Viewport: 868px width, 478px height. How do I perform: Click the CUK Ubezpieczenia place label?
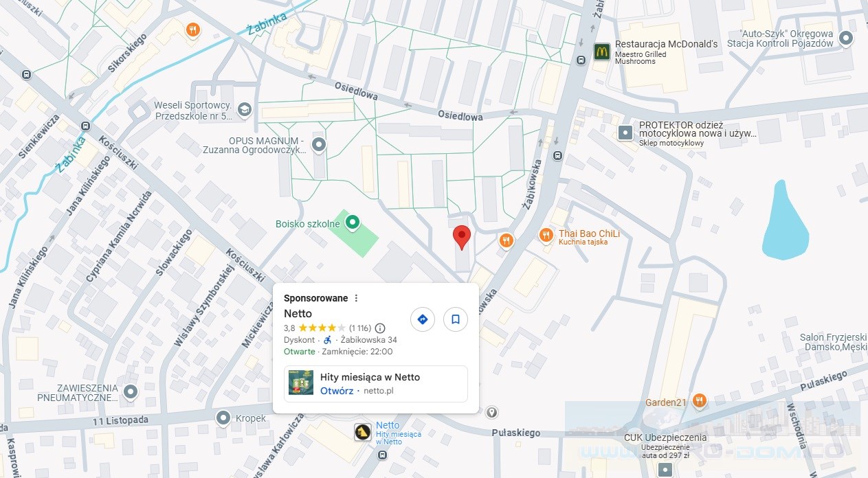(665, 437)
